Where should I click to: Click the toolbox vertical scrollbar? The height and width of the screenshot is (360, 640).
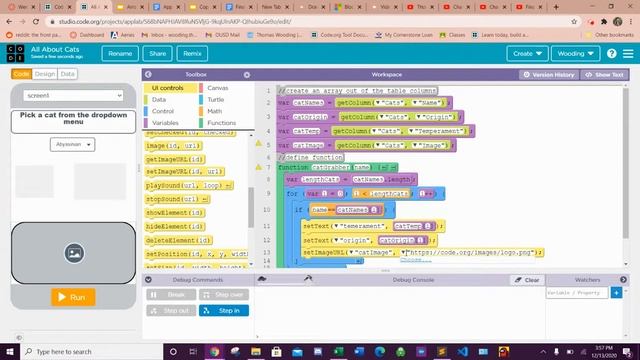tap(251, 207)
